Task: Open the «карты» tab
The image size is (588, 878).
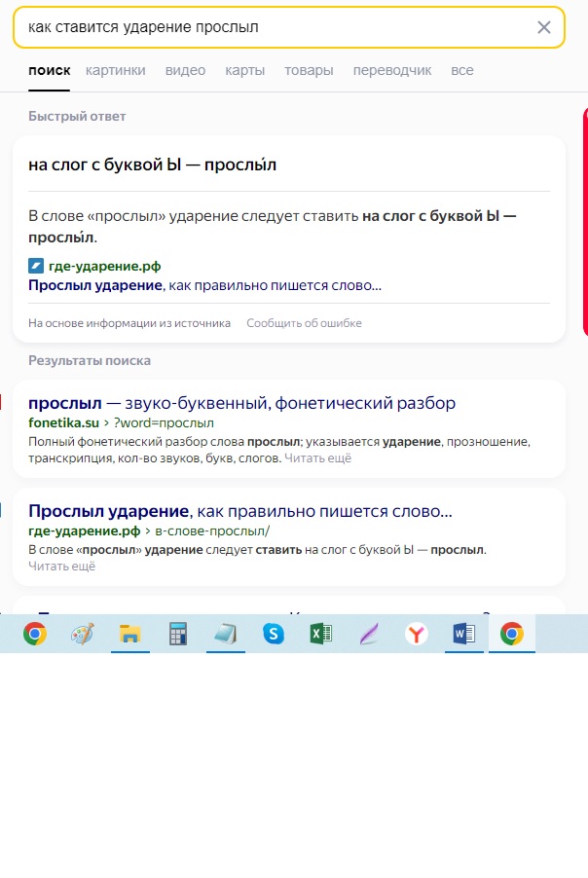Action: point(244,70)
